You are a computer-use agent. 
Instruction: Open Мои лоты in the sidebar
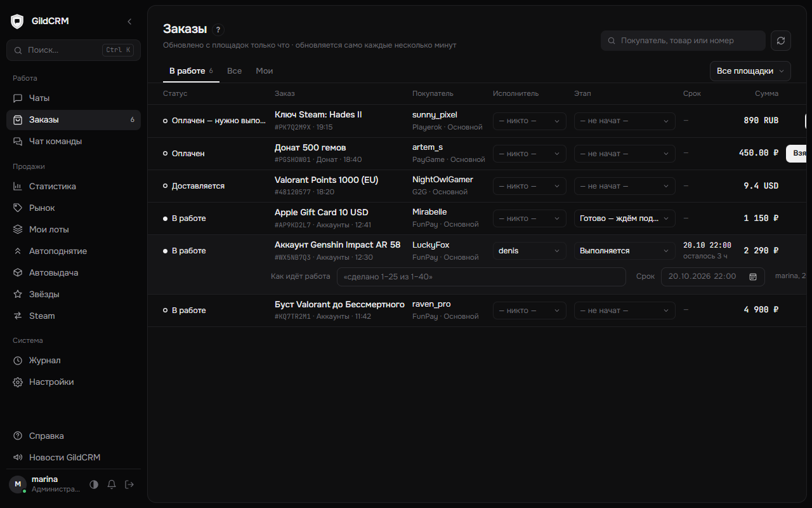[74, 230]
